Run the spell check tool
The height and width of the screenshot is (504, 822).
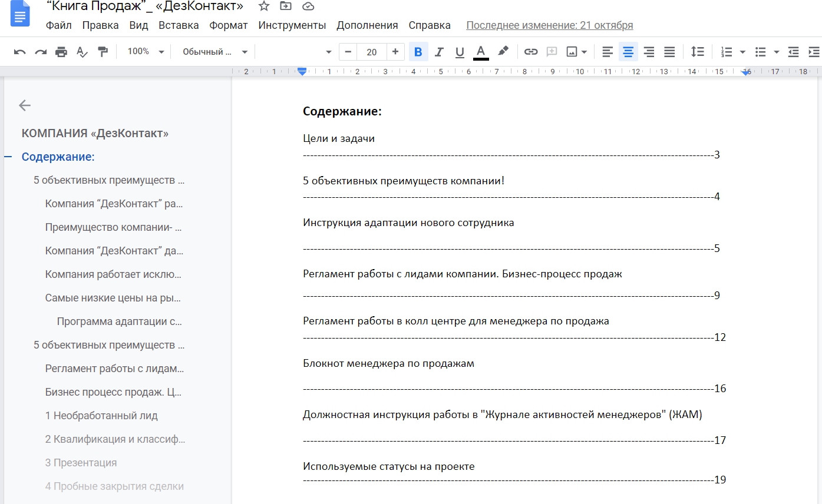(82, 52)
